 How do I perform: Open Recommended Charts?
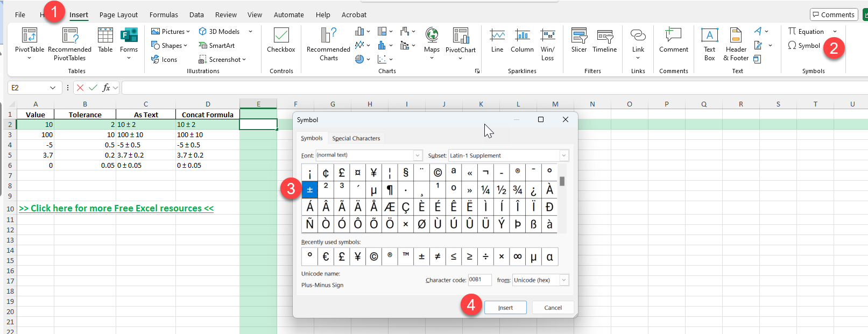point(328,44)
